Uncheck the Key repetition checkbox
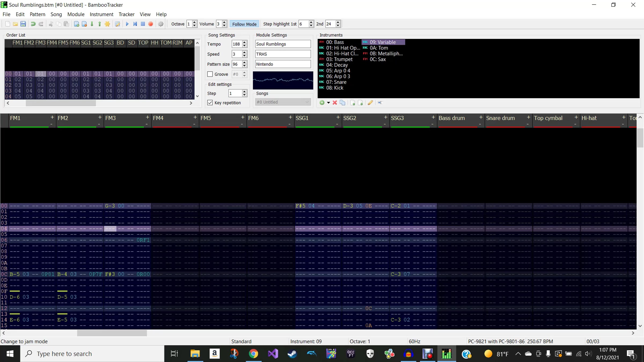The width and height of the screenshot is (644, 362). [x=210, y=103]
